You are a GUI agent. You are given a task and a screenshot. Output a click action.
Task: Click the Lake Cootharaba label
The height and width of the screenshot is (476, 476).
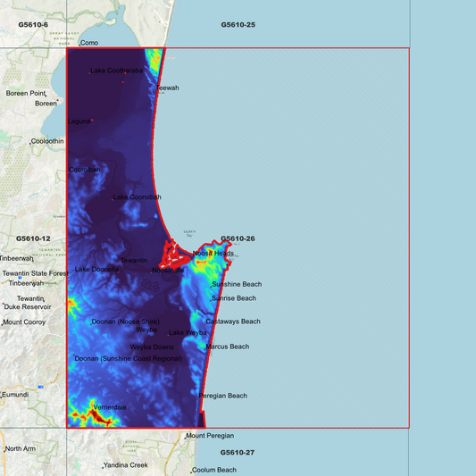tap(117, 71)
